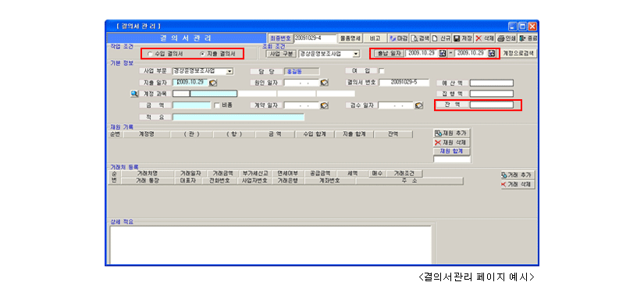
Task: Click the 마감 toolbar button
Action: tap(398, 38)
